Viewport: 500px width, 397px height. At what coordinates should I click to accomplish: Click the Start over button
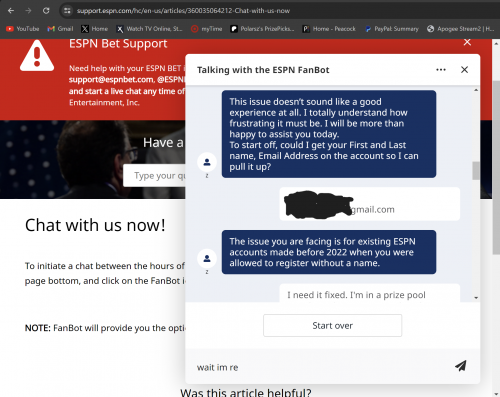tap(332, 325)
